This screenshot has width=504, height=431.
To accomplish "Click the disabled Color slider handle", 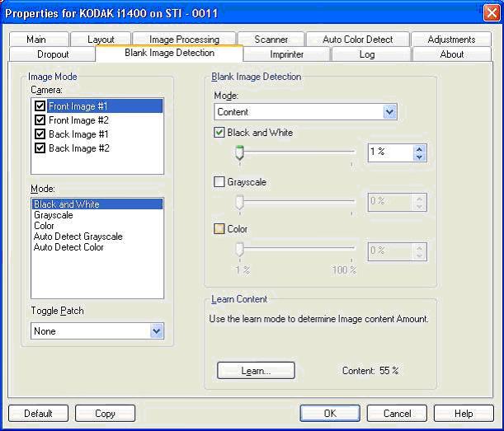I will [239, 250].
